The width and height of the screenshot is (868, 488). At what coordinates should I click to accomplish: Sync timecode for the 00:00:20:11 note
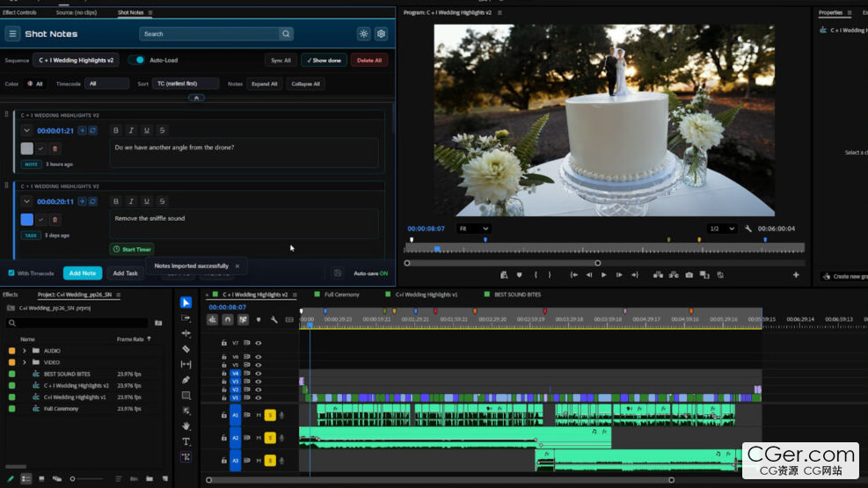92,201
